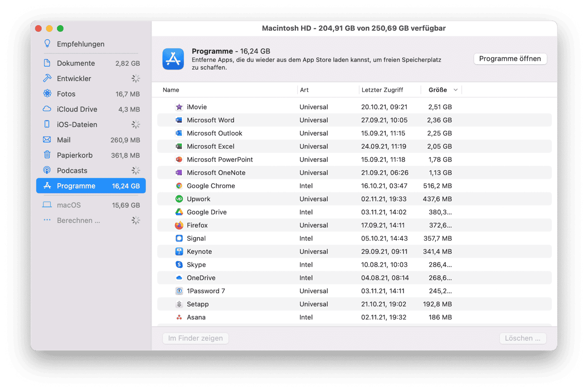This screenshot has height=391, width=588.
Task: Click the Google Drive icon
Action: click(179, 212)
